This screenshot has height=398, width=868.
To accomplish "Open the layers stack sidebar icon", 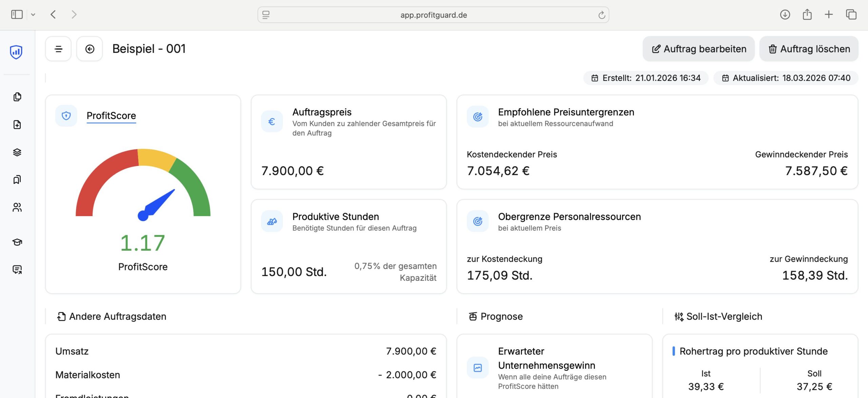I will point(17,152).
